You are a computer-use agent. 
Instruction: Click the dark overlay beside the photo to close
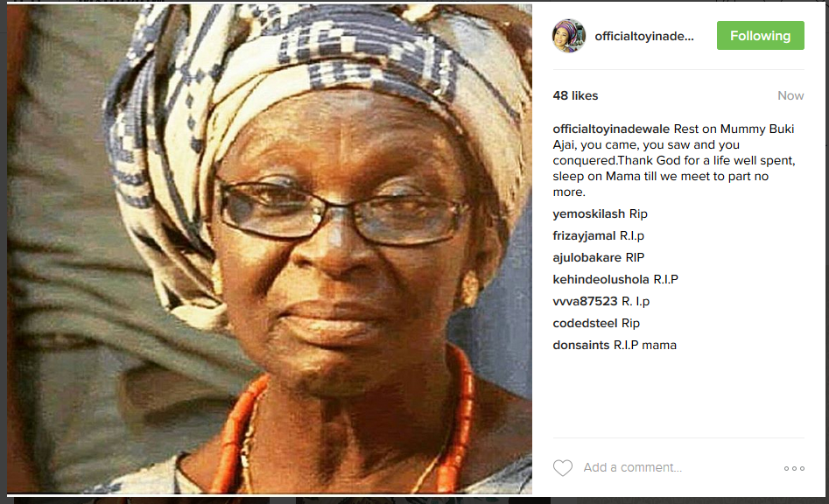coord(4,252)
